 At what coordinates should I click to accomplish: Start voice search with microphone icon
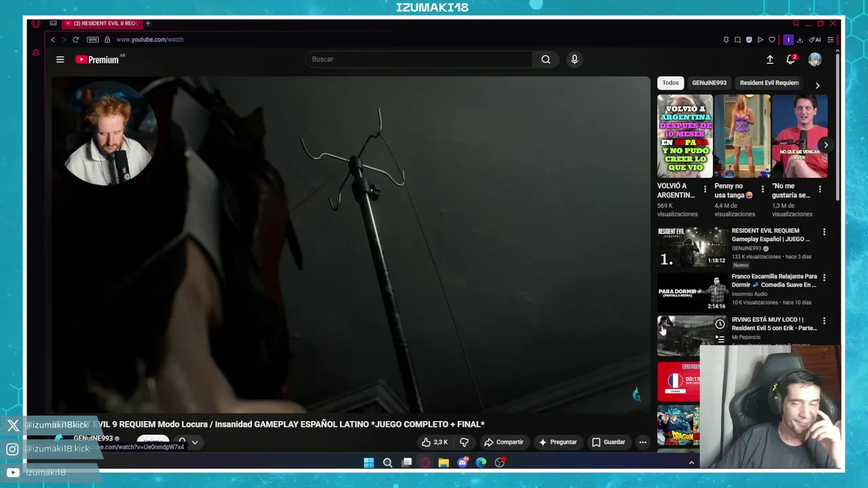(x=574, y=59)
